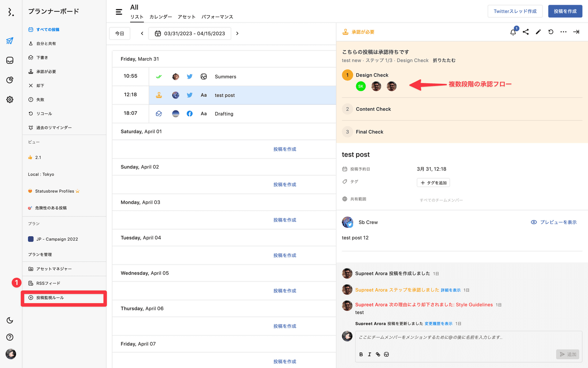Expand the Content Check approval step
Image resolution: width=588 pixels, height=368 pixels.
pyautogui.click(x=373, y=109)
